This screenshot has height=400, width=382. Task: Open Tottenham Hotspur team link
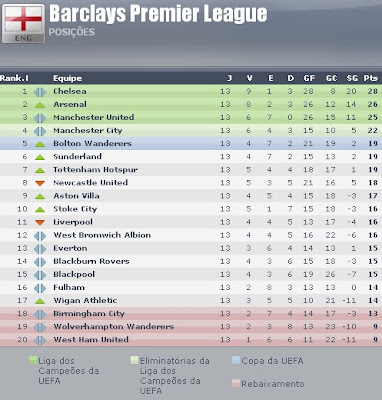point(95,170)
